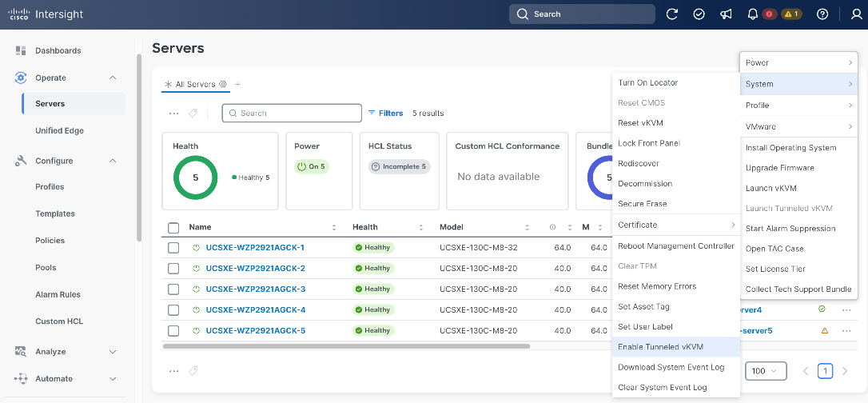Image resolution: width=868 pixels, height=403 pixels.
Task: Expand the Automate section chevron
Action: pos(113,379)
